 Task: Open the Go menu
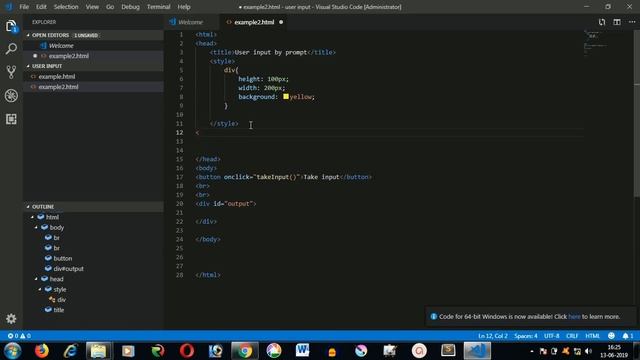pos(110,7)
